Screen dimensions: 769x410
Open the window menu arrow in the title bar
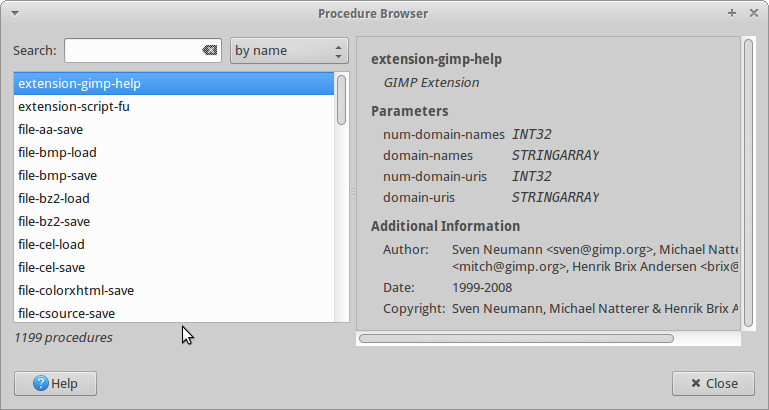tap(15, 13)
